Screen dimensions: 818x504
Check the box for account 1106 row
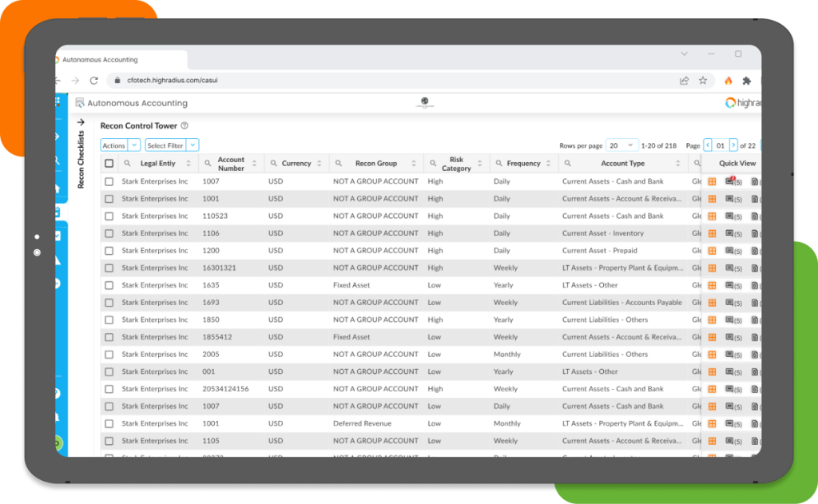click(x=109, y=233)
